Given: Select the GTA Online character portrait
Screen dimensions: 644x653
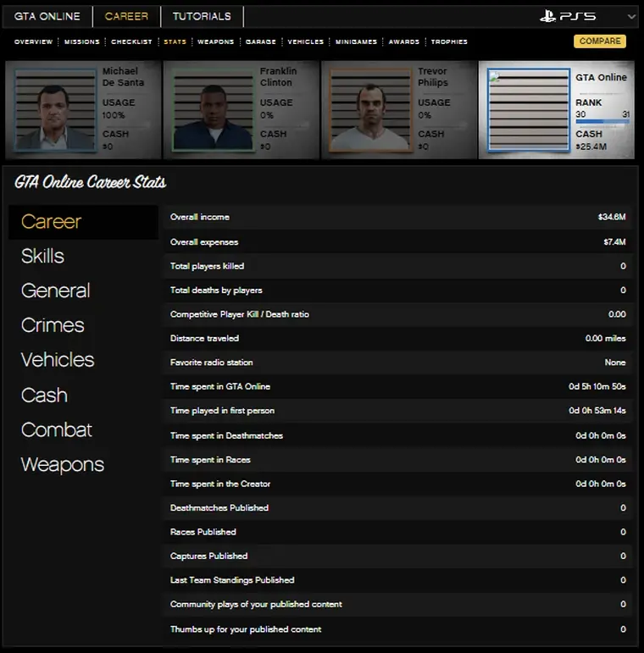Looking at the screenshot, I should (x=529, y=110).
